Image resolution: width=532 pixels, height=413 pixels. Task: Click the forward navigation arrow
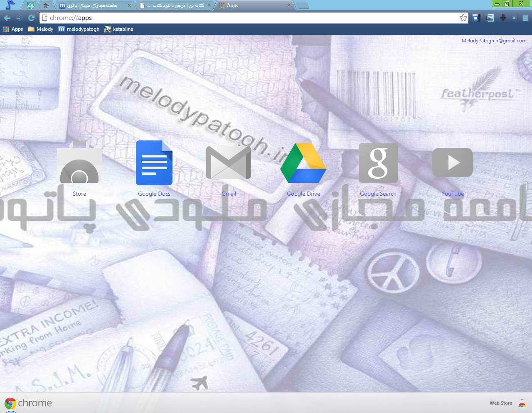click(x=19, y=18)
